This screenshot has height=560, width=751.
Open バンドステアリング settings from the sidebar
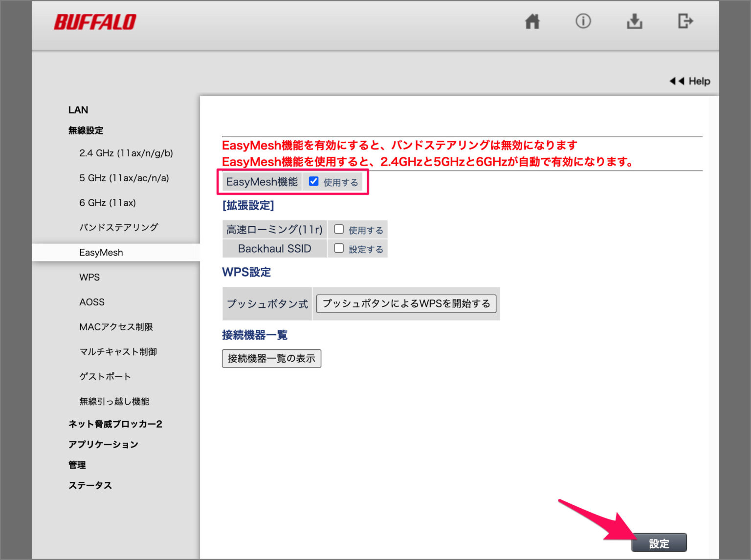pos(118,227)
